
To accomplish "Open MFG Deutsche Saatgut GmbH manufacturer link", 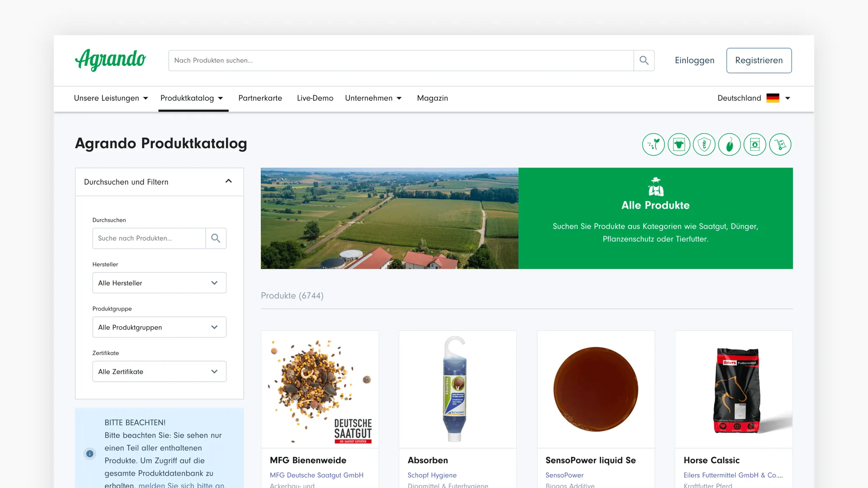I will [x=317, y=475].
